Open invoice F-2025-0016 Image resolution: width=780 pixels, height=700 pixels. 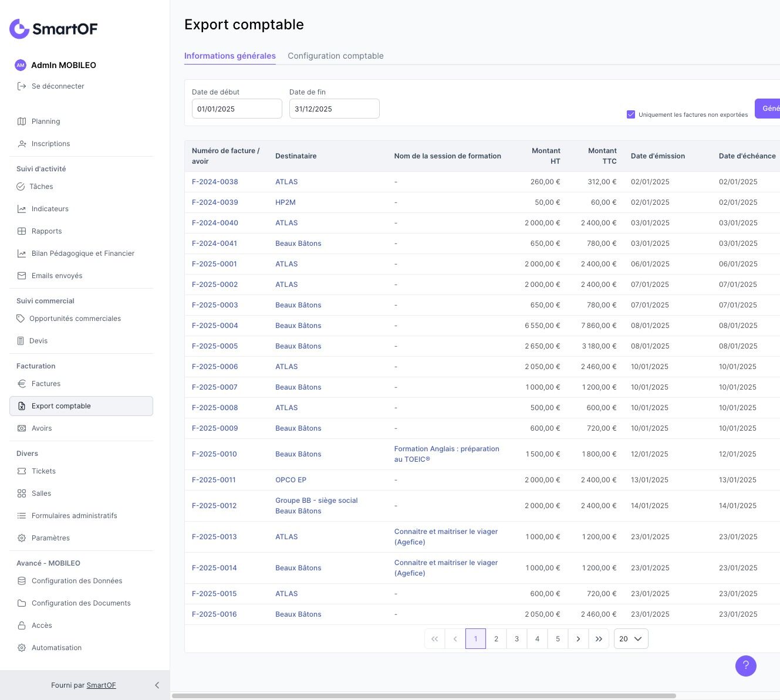214,614
